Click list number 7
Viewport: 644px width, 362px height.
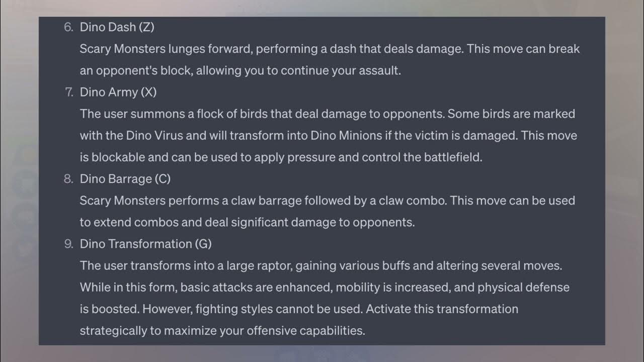[69, 92]
